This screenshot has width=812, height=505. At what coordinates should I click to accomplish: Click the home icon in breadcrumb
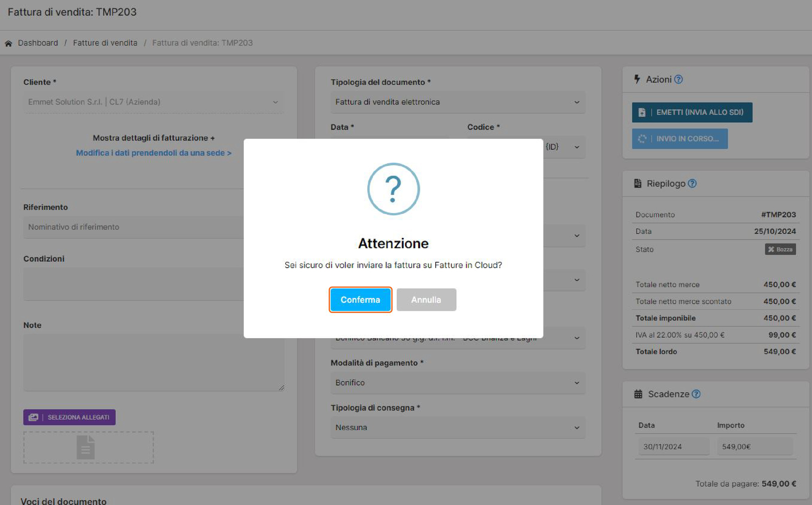coord(9,44)
